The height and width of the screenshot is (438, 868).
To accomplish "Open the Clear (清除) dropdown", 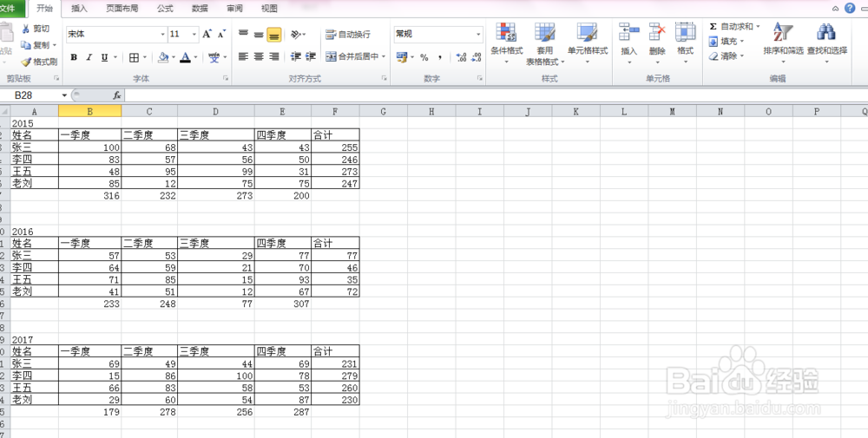I will (727, 56).
